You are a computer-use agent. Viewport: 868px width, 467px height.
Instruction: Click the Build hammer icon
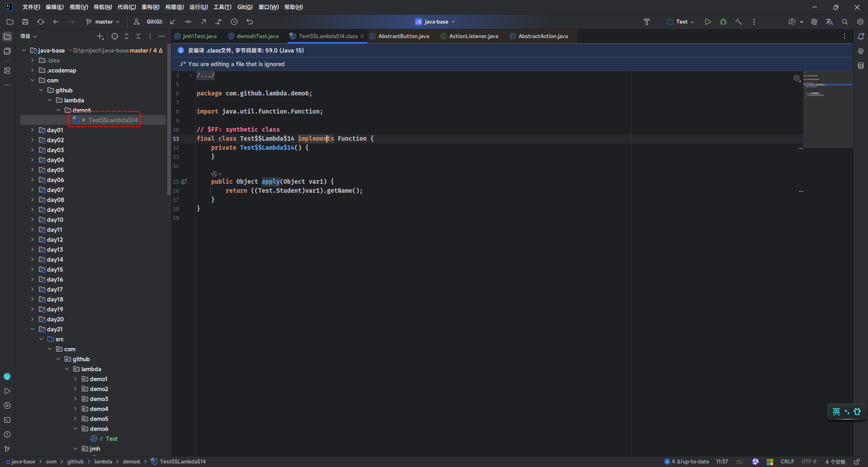(739, 22)
